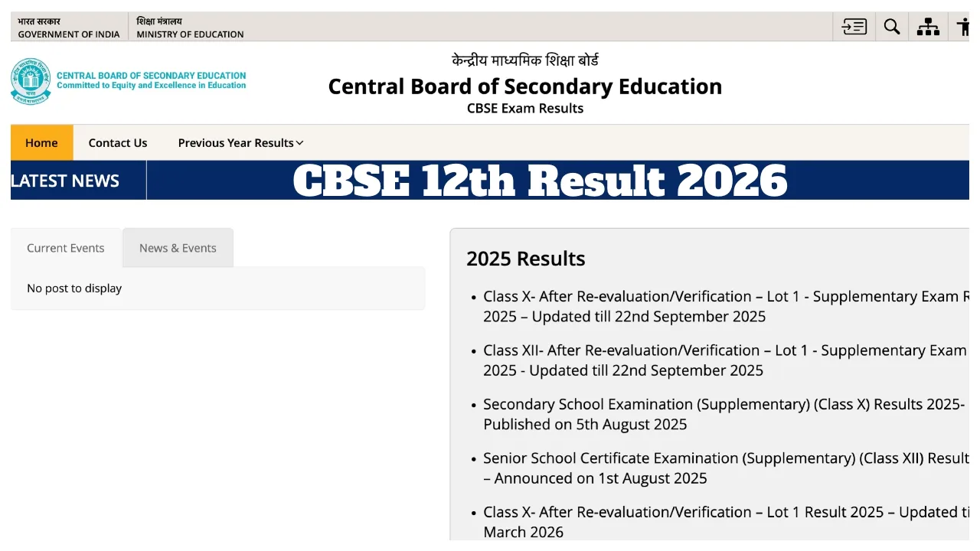Click the Ministry of Education header link
980x551 pixels.
coord(190,28)
